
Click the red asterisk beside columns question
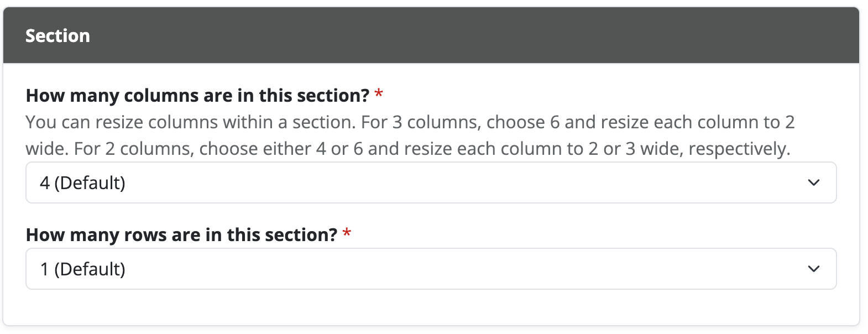pyautogui.click(x=379, y=94)
